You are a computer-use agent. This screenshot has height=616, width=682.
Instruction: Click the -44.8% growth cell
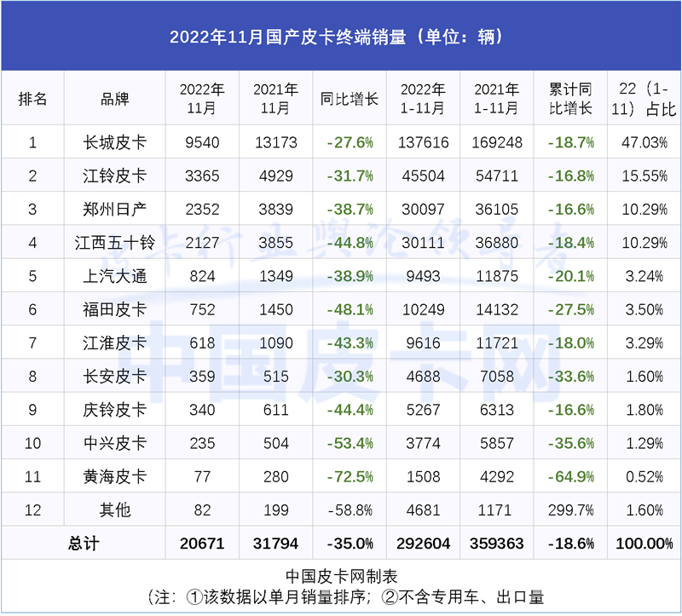350,243
